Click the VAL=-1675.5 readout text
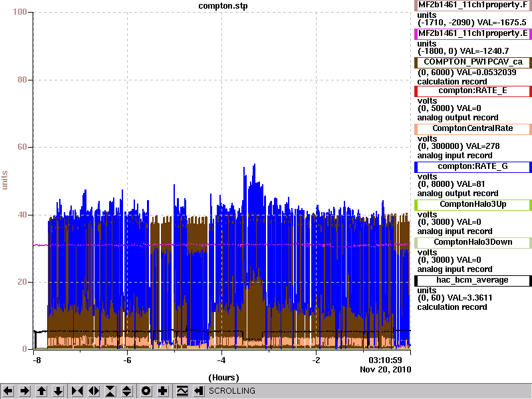 502,23
